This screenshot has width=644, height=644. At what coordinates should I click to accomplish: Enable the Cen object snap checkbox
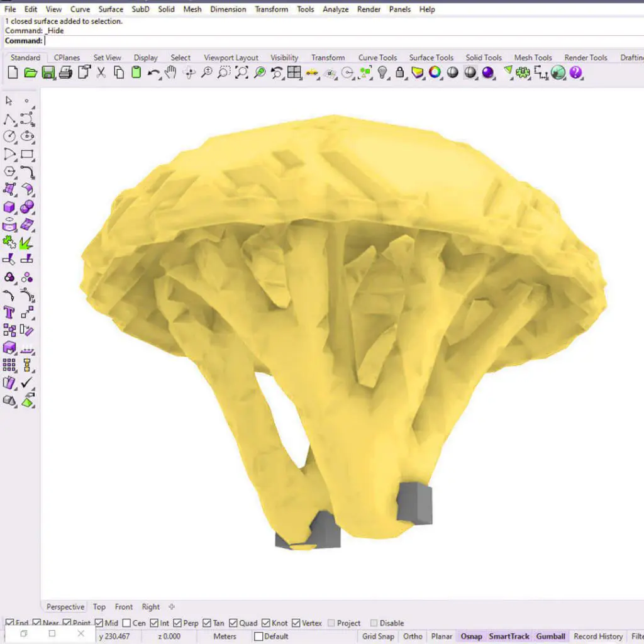point(127,623)
